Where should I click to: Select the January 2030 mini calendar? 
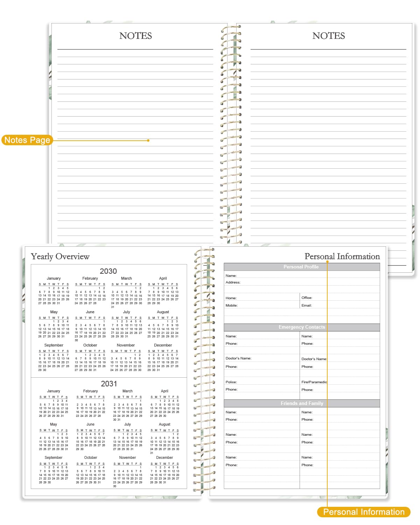[x=54, y=290]
